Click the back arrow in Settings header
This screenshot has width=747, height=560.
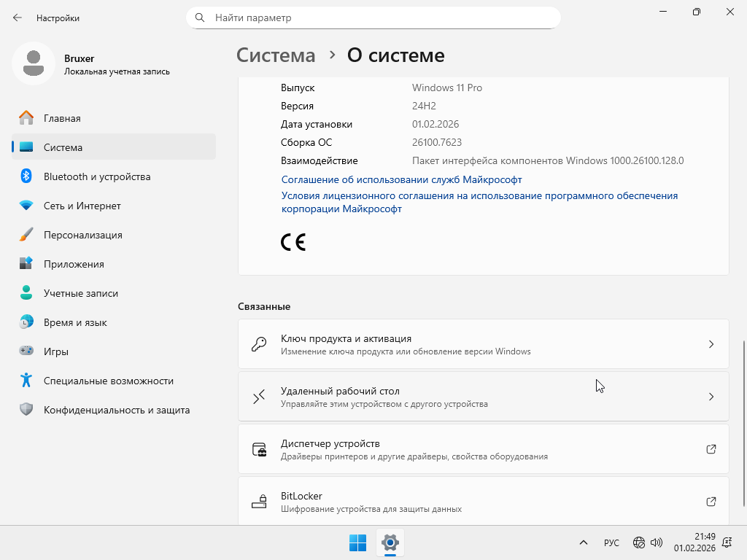18,17
